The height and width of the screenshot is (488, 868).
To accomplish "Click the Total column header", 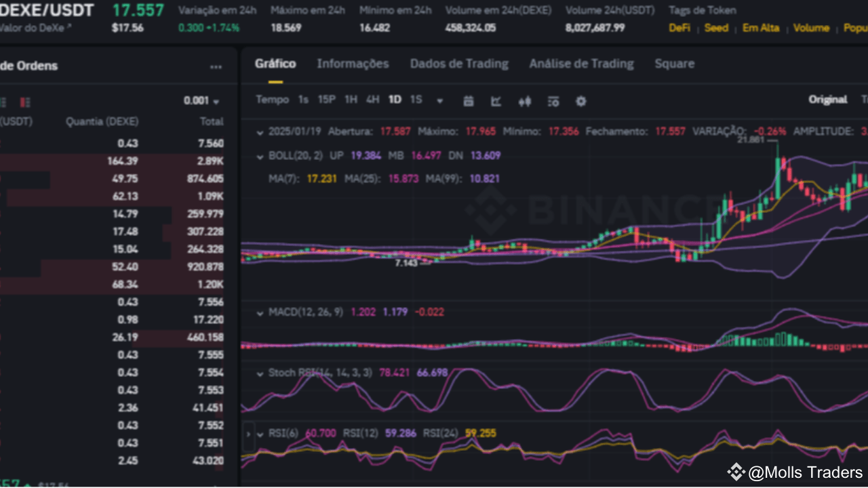I will (212, 121).
